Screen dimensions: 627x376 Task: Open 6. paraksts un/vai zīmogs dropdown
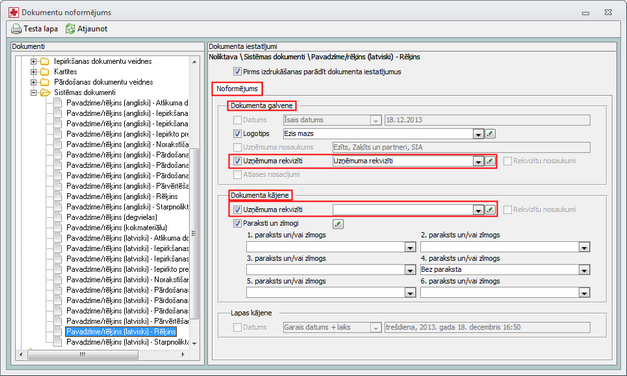(x=584, y=293)
